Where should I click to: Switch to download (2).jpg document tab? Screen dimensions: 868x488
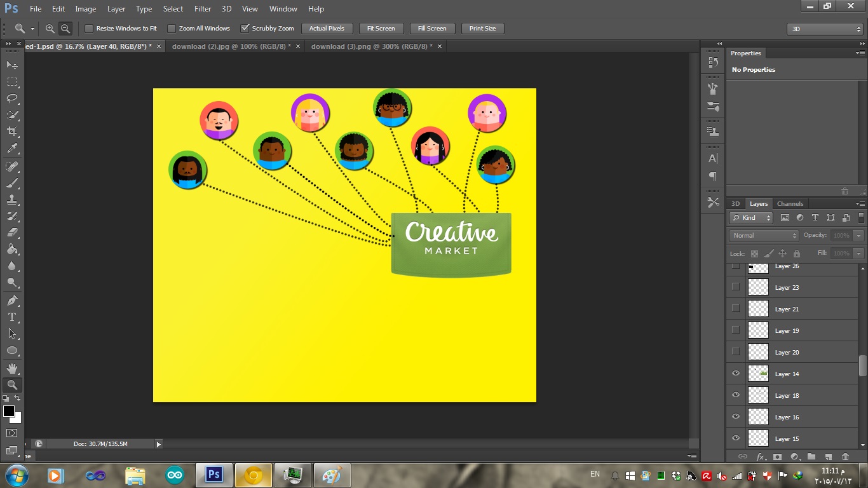point(231,46)
